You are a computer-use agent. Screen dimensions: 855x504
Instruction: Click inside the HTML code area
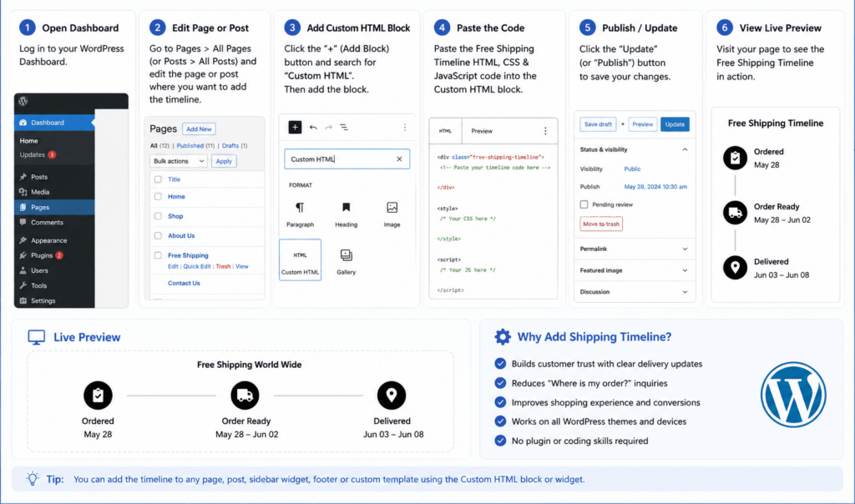coord(493,224)
